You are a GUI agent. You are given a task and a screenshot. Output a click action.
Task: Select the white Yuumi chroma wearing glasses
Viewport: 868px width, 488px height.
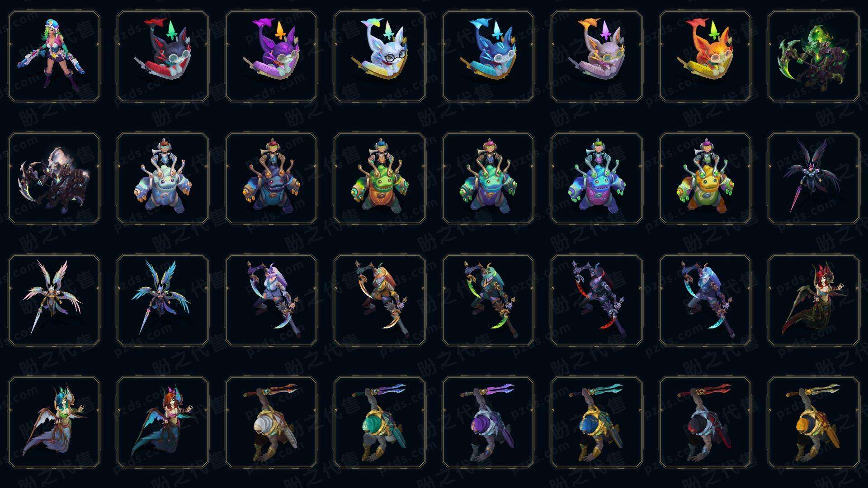[380, 56]
